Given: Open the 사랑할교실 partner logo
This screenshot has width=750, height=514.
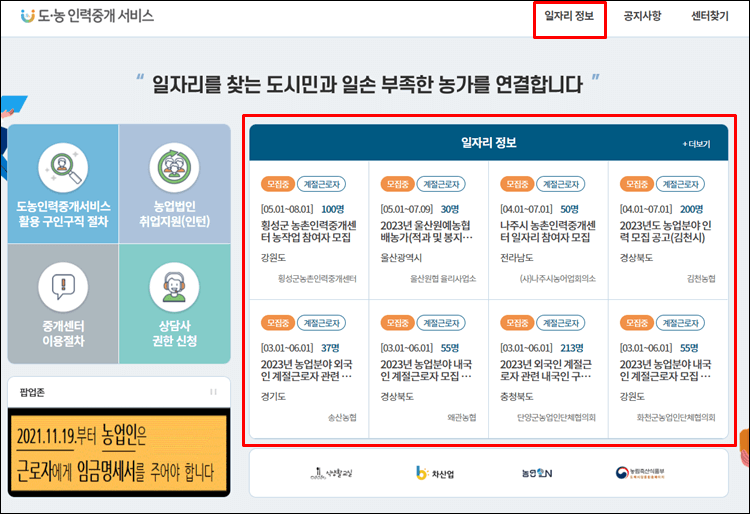Looking at the screenshot, I should tap(331, 473).
